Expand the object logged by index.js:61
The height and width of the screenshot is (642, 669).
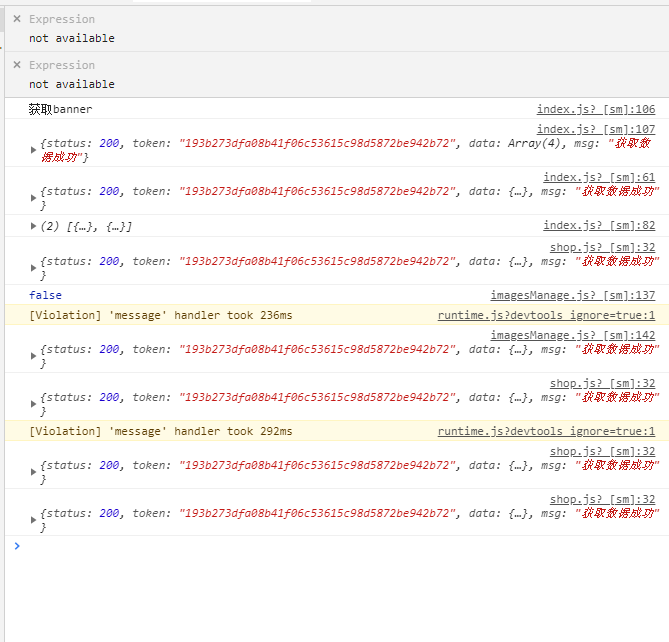coord(33,198)
